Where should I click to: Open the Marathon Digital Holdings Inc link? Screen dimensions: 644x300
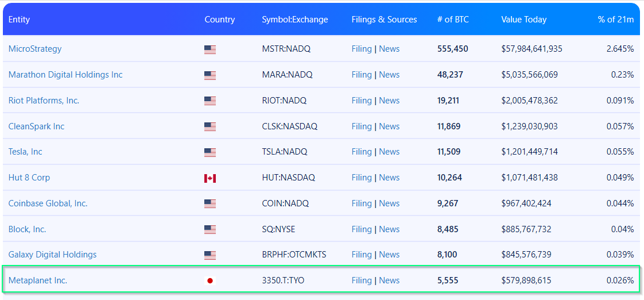coord(65,75)
